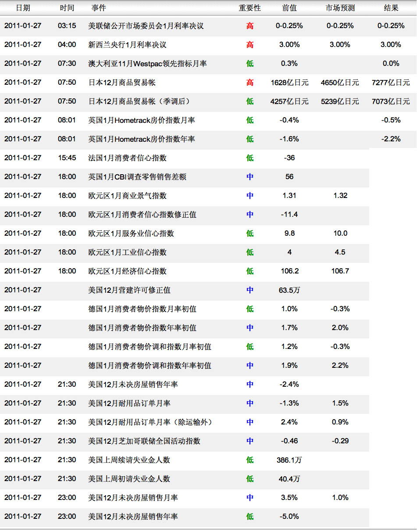
Task: Click the 4650亿日元 forecast value
Action: pos(340,83)
